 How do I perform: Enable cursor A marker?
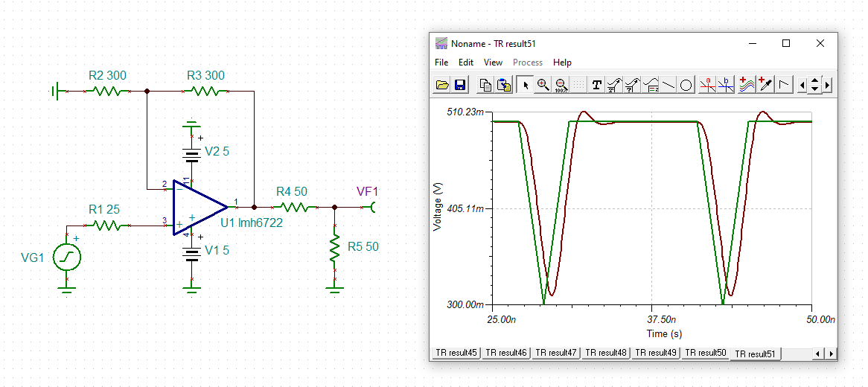coord(707,85)
